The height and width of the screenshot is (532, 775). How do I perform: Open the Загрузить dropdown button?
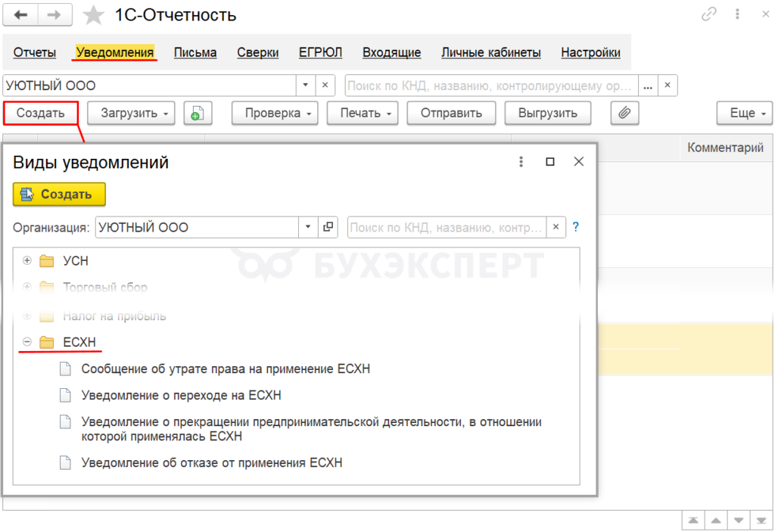131,114
